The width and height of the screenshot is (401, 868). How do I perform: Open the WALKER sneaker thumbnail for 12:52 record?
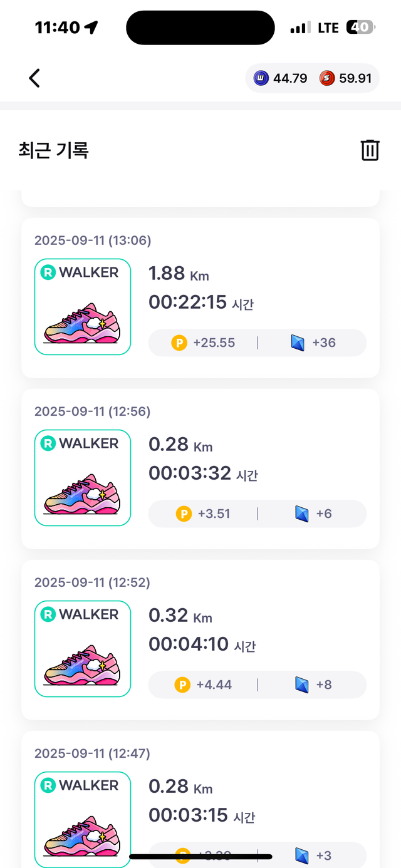(83, 649)
